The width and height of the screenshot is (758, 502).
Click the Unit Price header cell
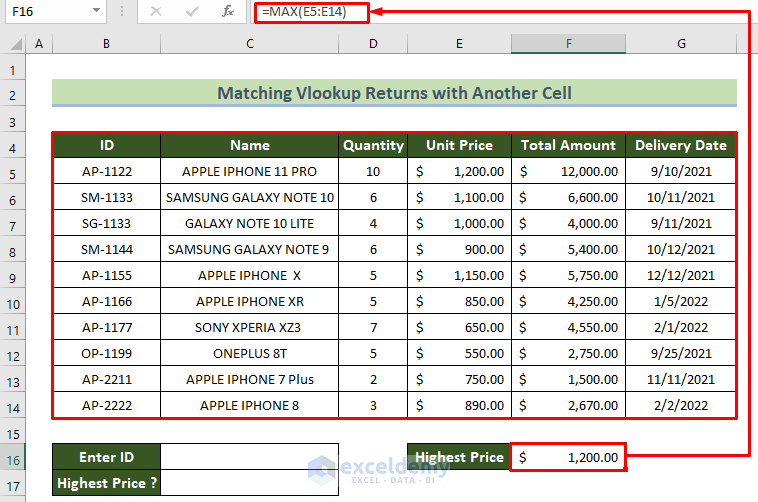coord(459,145)
